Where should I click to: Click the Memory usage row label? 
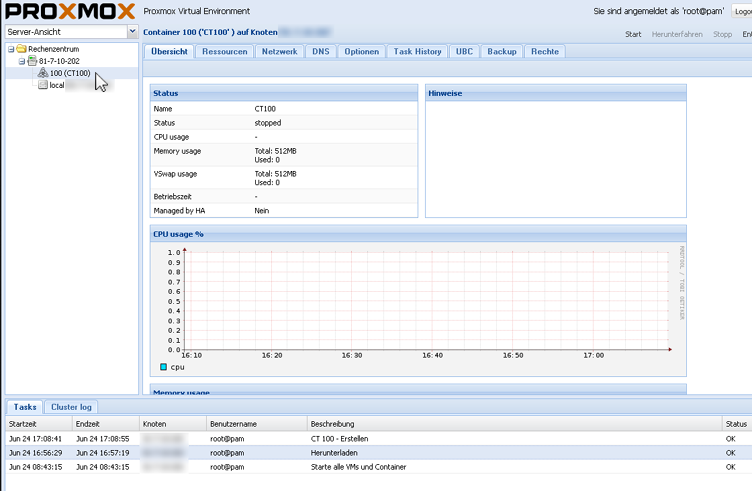177,151
